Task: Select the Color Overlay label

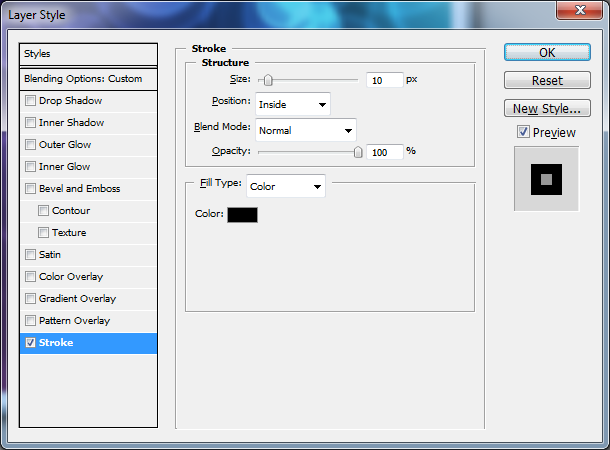Action: pyautogui.click(x=71, y=277)
